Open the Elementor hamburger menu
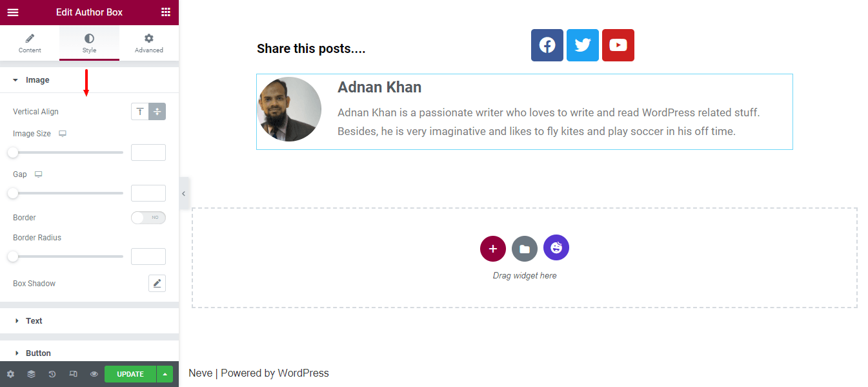The image size is (868, 387). click(x=13, y=12)
